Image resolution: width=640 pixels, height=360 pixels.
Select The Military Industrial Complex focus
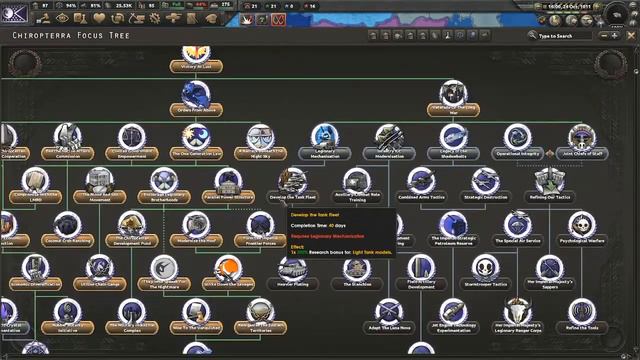131,316
